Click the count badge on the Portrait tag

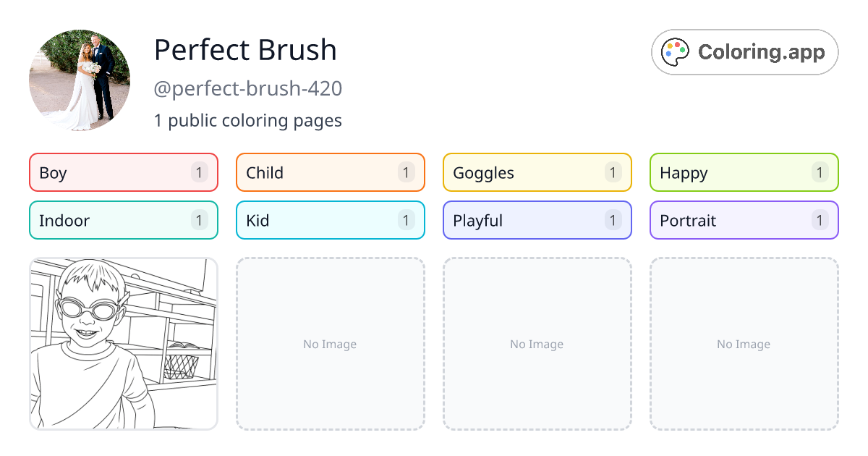click(x=820, y=220)
